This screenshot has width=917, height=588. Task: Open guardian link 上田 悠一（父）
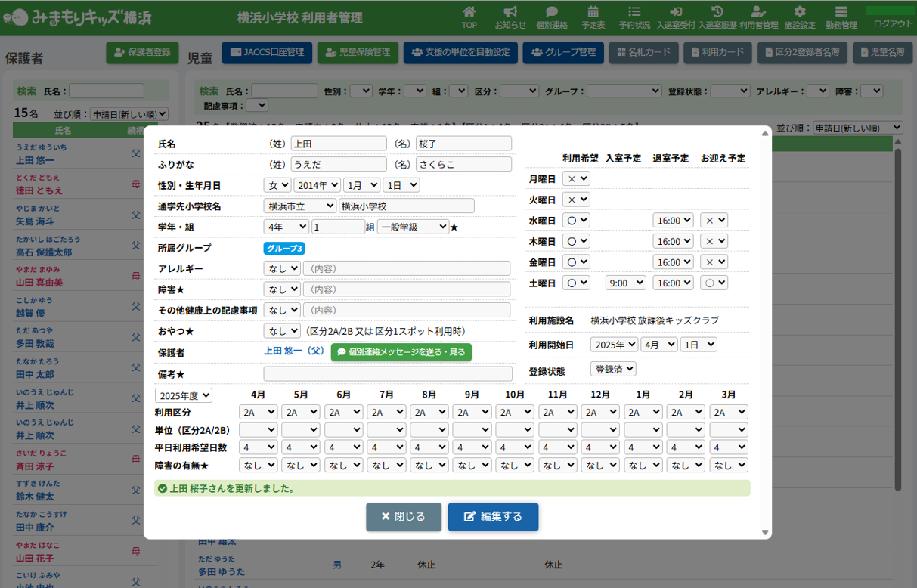click(x=294, y=351)
